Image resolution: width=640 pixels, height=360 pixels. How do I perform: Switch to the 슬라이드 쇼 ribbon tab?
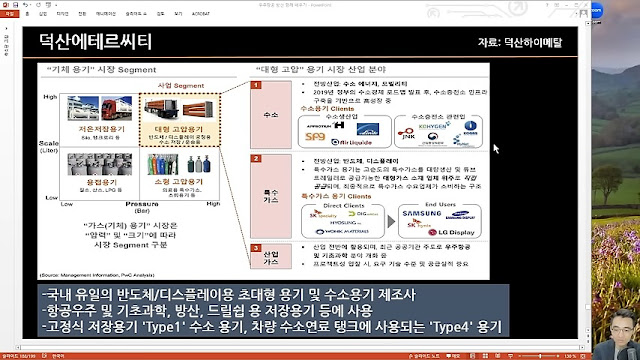[x=136, y=13]
